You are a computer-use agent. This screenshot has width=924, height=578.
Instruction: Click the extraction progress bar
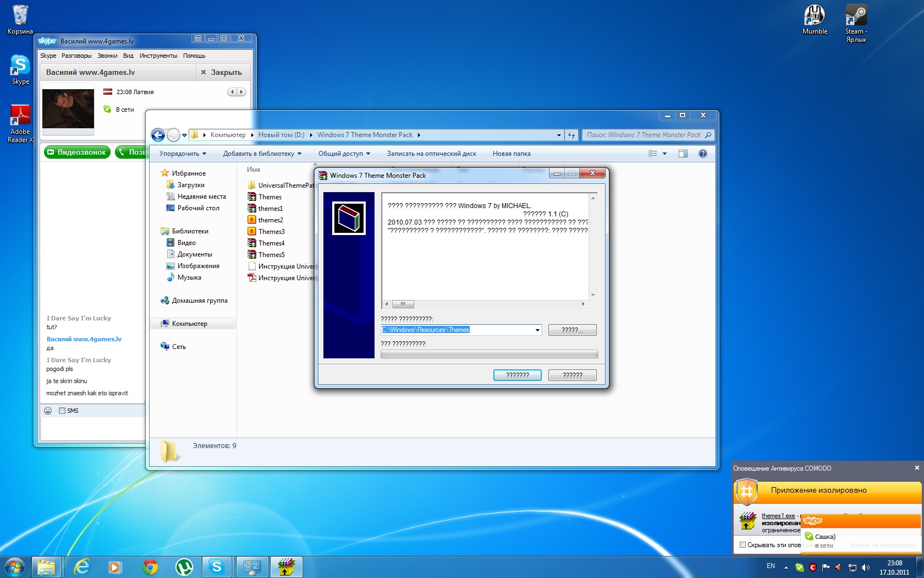pos(489,355)
